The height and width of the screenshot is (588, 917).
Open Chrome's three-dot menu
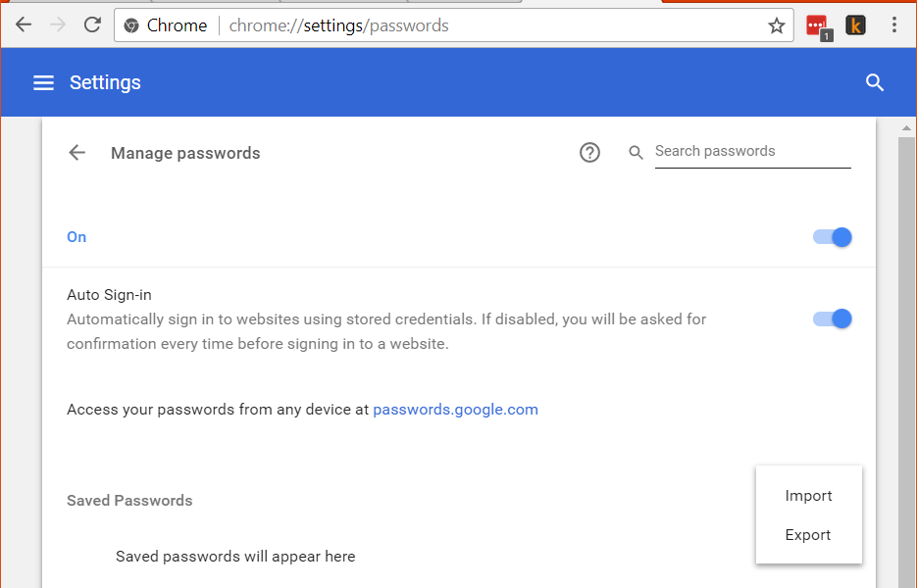tap(893, 25)
